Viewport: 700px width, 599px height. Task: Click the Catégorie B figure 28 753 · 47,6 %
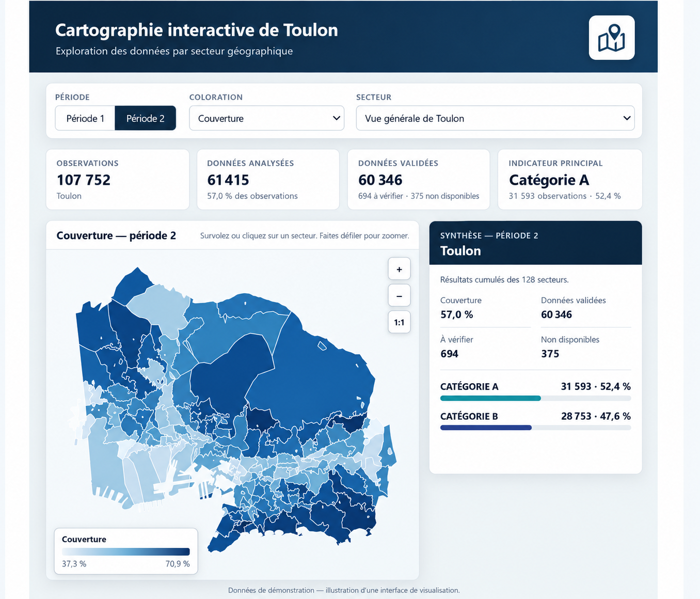coord(596,416)
